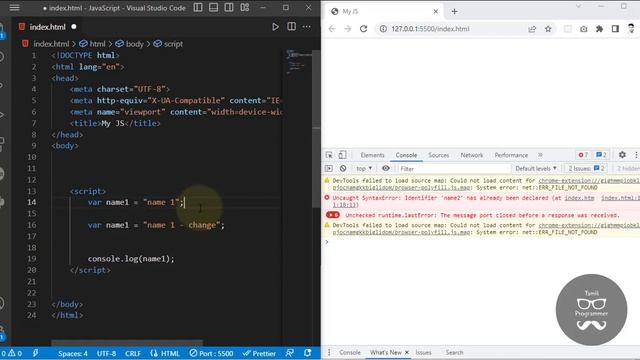
Task: Open notifications bell in status bar
Action: click(x=308, y=353)
